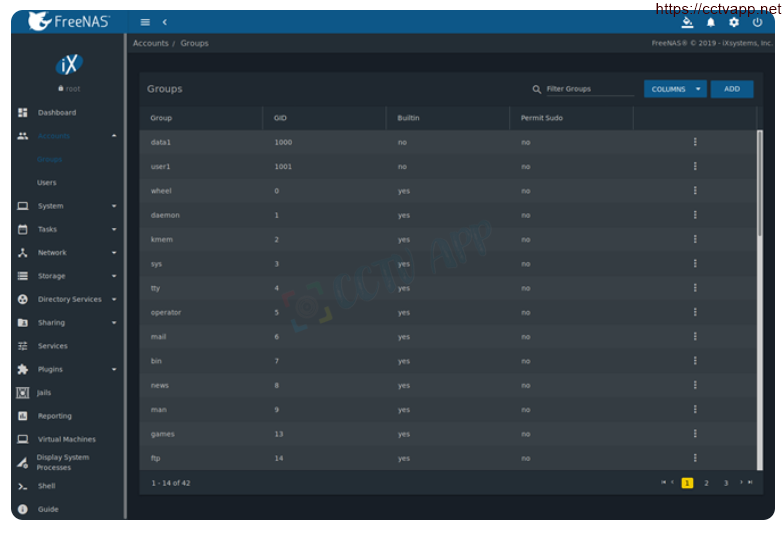Collapse sidebar with the left chevron

click(x=165, y=22)
